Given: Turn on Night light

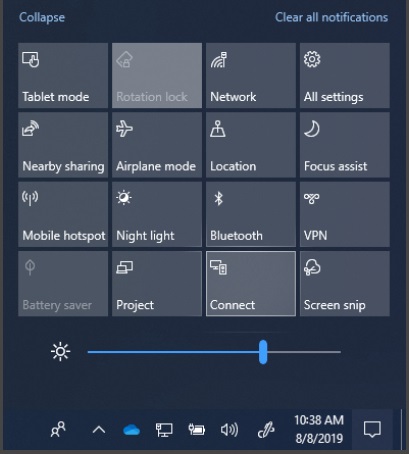Looking at the screenshot, I should pos(157,214).
